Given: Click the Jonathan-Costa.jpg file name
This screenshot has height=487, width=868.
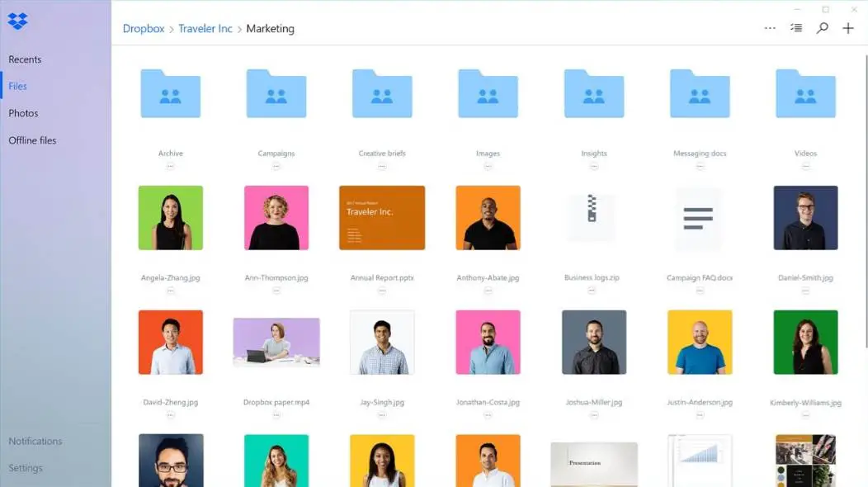Looking at the screenshot, I should coord(488,402).
